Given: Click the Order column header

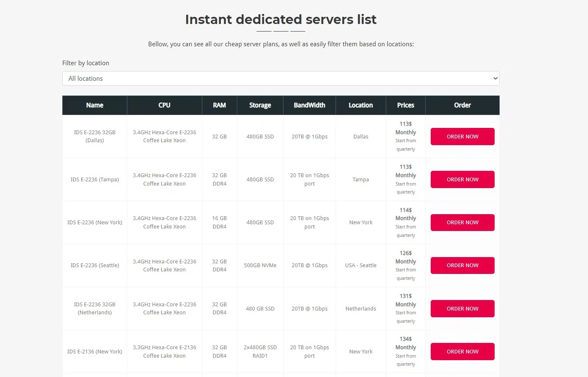Looking at the screenshot, I should (462, 105).
